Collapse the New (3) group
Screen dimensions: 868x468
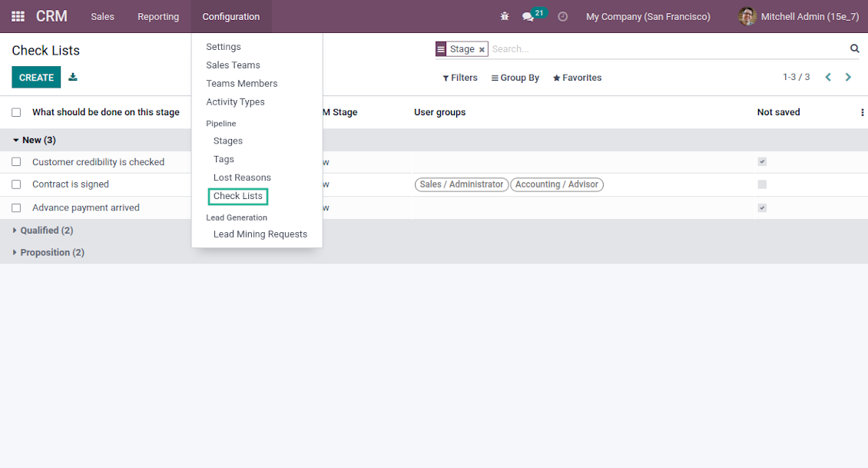(35, 140)
